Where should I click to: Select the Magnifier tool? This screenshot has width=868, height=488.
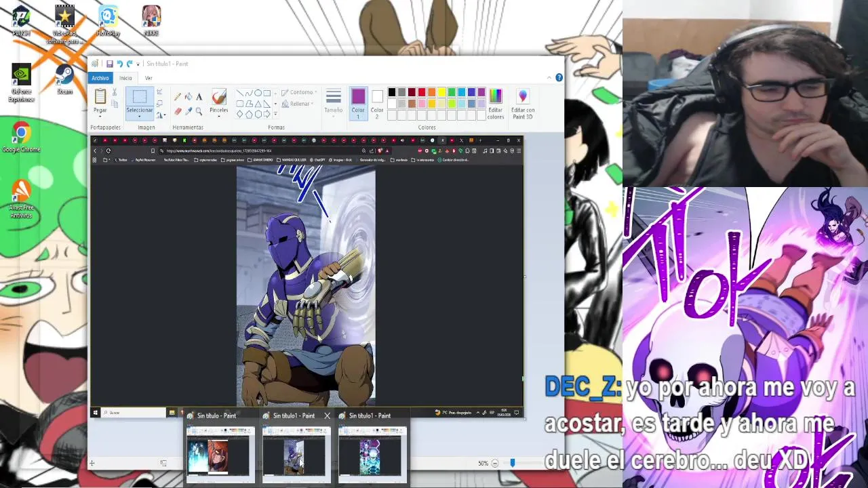coord(199,110)
